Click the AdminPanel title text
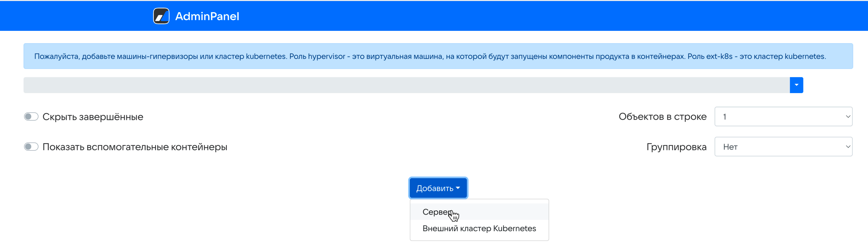868x252 pixels. [x=207, y=16]
